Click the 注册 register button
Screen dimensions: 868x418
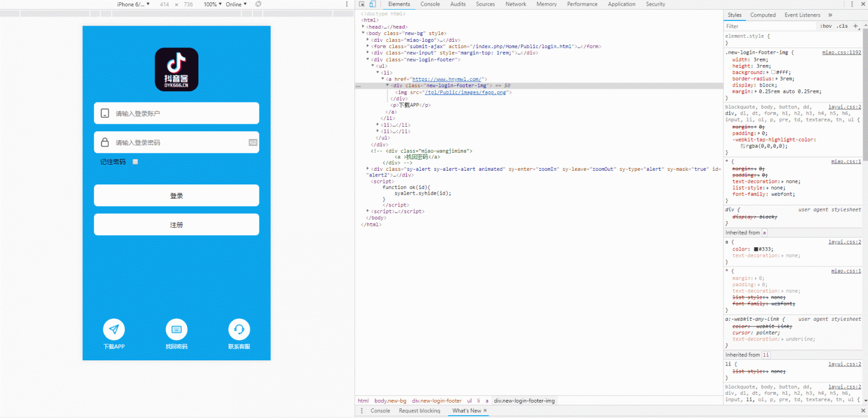click(x=176, y=224)
